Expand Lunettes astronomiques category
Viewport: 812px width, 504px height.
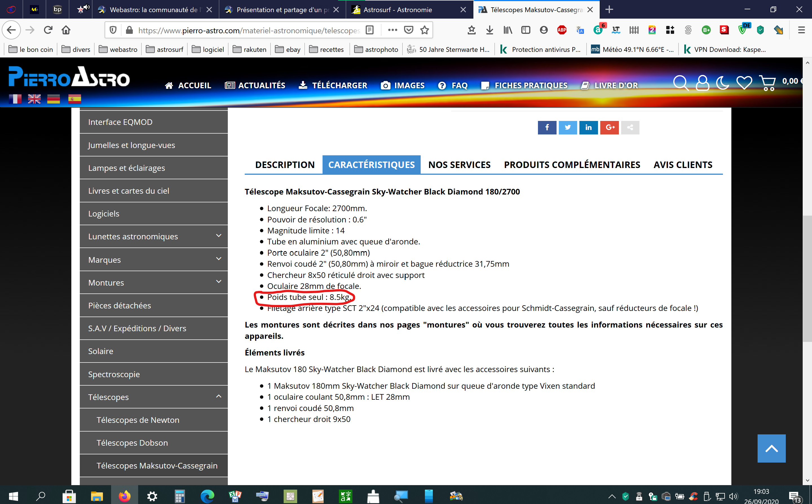point(219,236)
